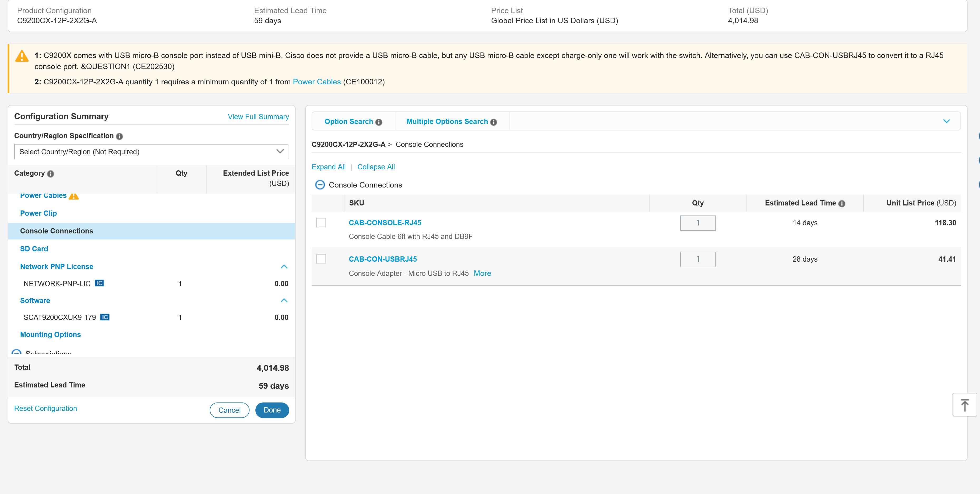Screen dimensions: 980x494
Task: Click the Cancel button
Action: [229, 410]
